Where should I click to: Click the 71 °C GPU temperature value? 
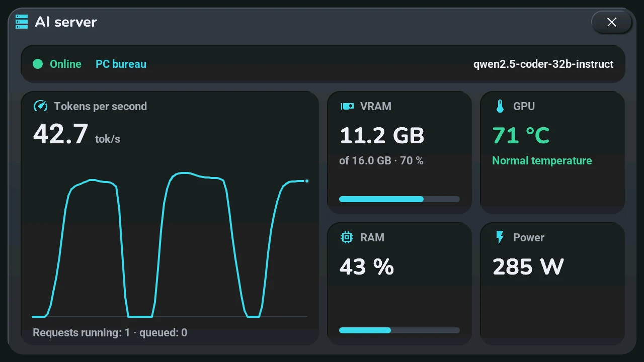click(x=521, y=135)
